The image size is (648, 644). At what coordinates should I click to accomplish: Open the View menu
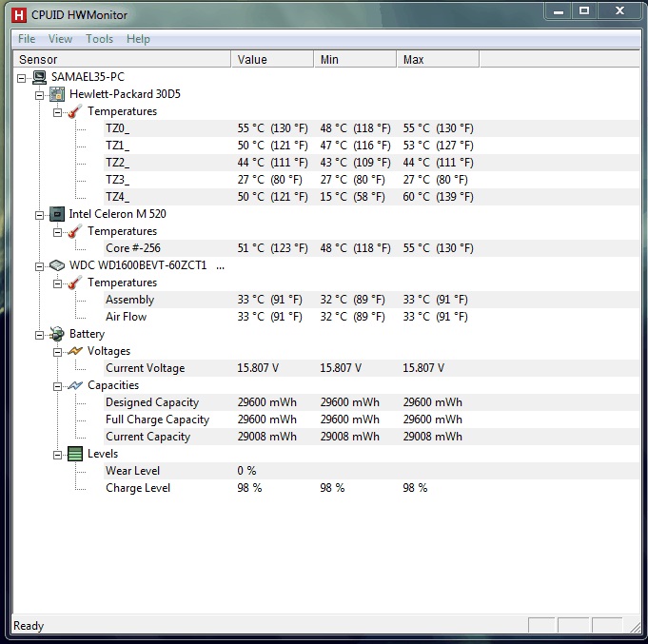(60, 39)
